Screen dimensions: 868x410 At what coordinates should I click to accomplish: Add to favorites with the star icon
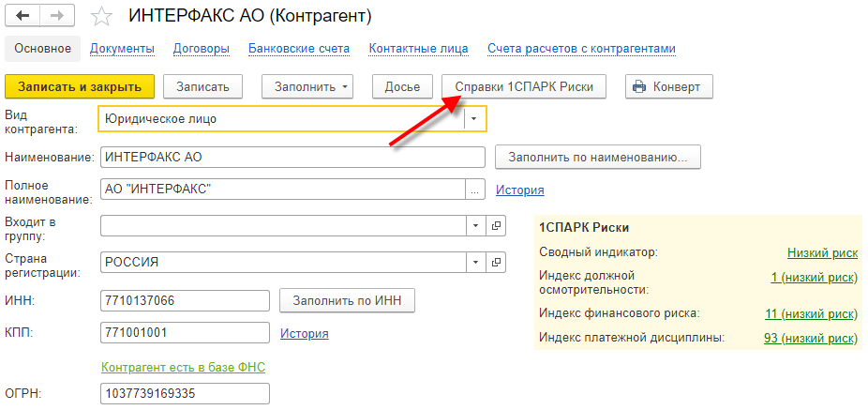[x=102, y=16]
